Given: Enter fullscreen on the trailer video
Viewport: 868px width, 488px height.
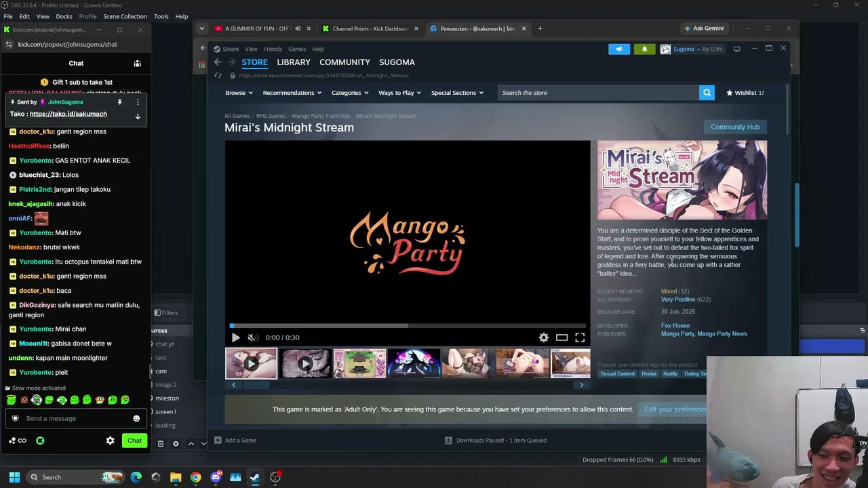Looking at the screenshot, I should [x=580, y=338].
